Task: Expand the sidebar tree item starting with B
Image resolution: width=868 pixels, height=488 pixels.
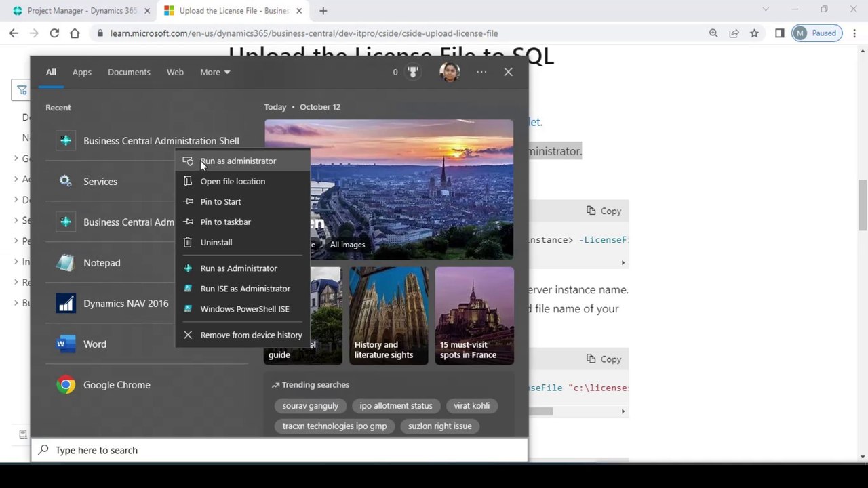Action: click(16, 302)
